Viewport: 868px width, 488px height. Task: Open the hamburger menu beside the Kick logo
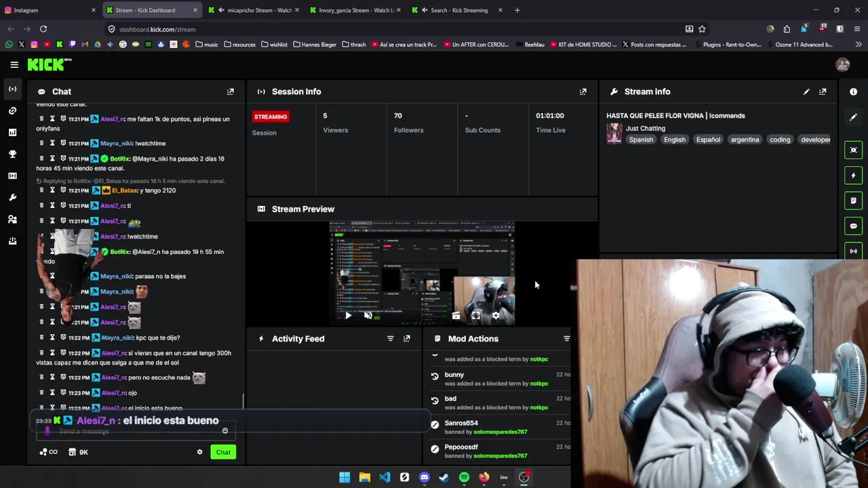[14, 64]
